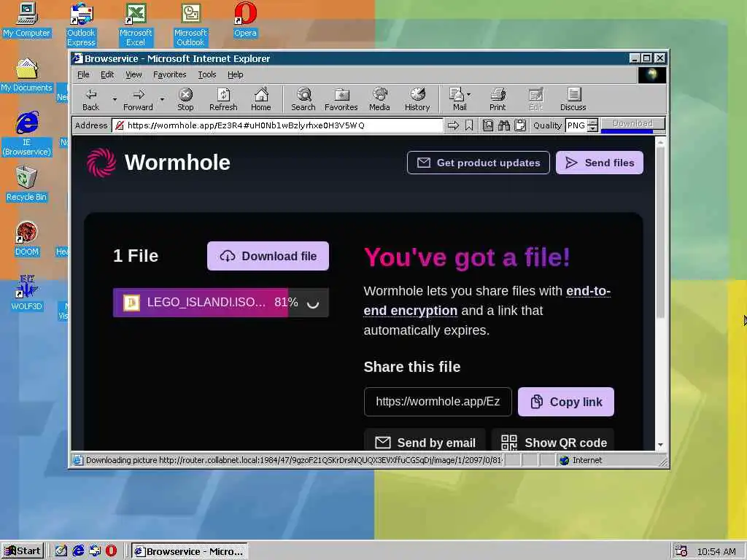The height and width of the screenshot is (560, 747).
Task: Go to the Home page
Action: click(261, 99)
